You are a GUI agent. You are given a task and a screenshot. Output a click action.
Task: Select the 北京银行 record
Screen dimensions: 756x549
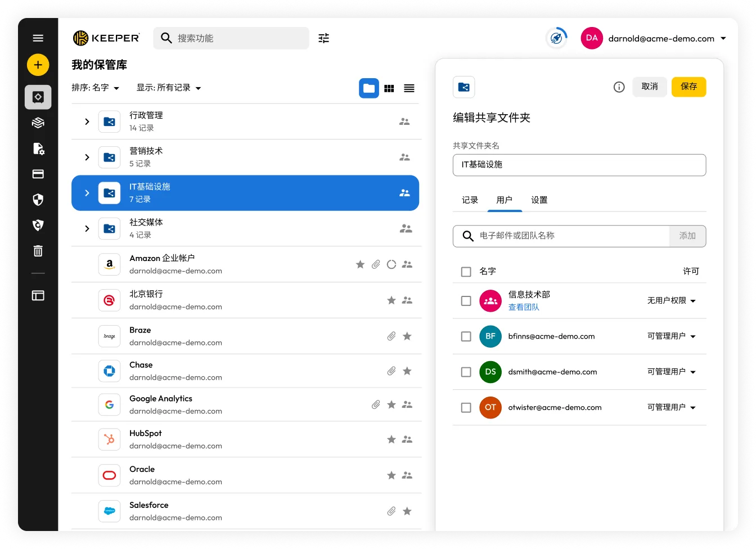(246, 300)
